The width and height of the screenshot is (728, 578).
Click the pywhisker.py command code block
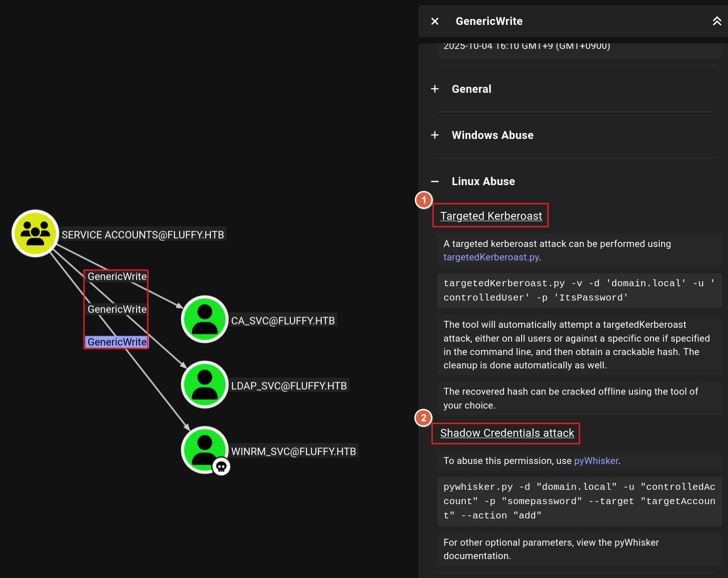tap(579, 501)
